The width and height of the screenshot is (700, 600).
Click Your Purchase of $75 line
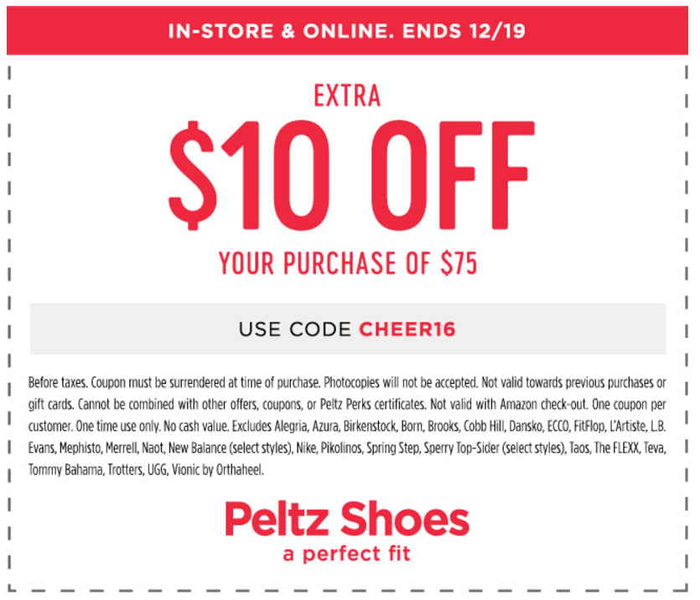click(348, 263)
